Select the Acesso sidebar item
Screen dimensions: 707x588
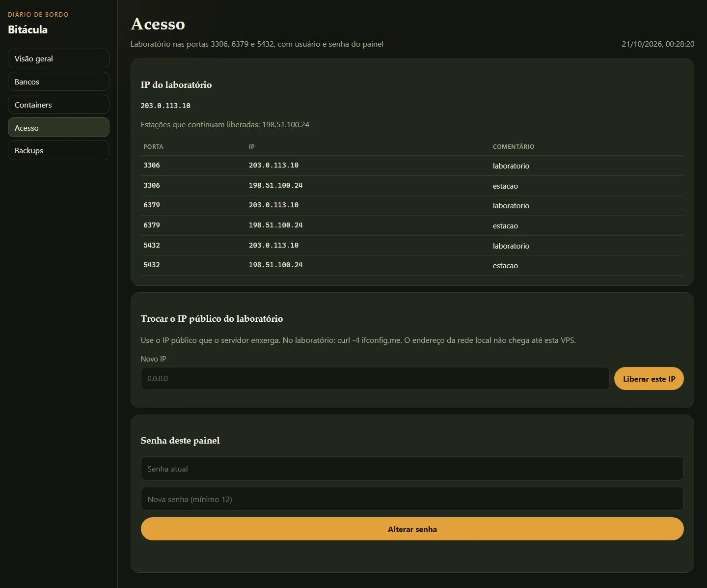click(58, 128)
